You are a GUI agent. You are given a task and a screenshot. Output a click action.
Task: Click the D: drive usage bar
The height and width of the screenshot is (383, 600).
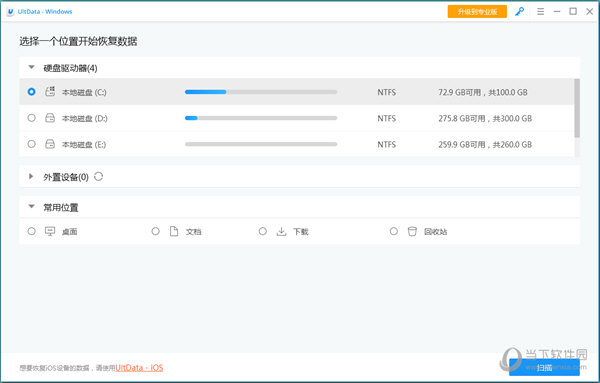point(261,118)
